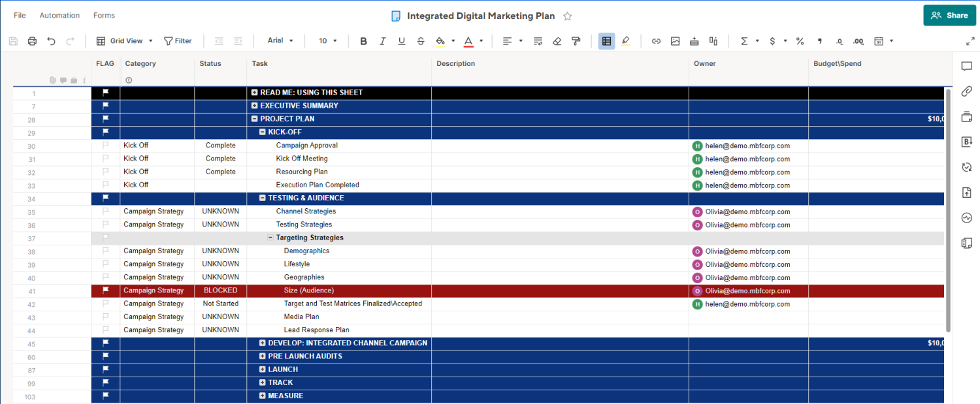Select the Sum function icon

pos(744,40)
